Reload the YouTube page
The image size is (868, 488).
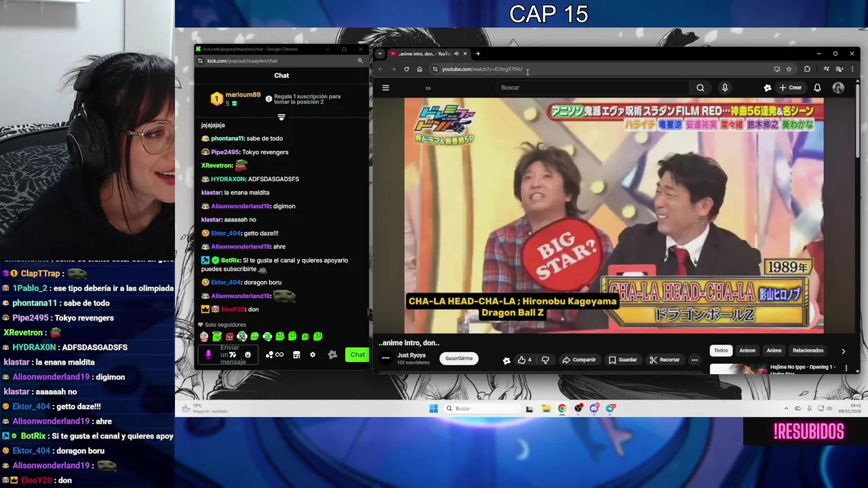[406, 69]
